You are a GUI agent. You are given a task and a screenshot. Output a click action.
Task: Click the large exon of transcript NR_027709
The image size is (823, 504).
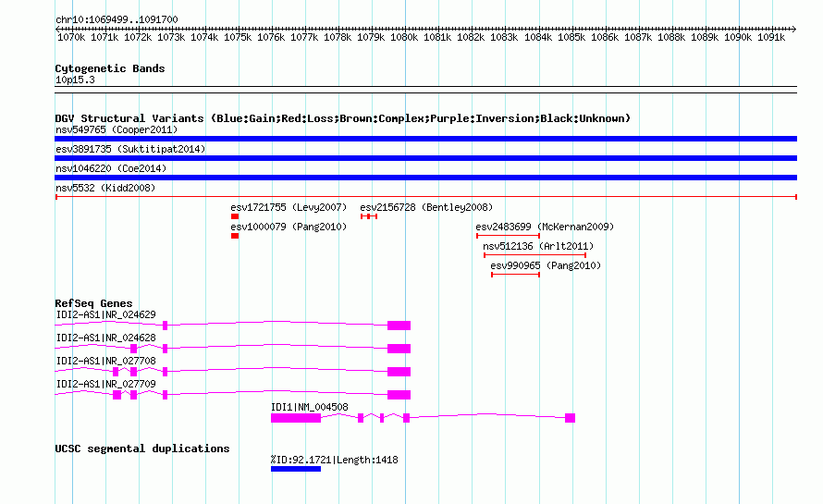[399, 395]
